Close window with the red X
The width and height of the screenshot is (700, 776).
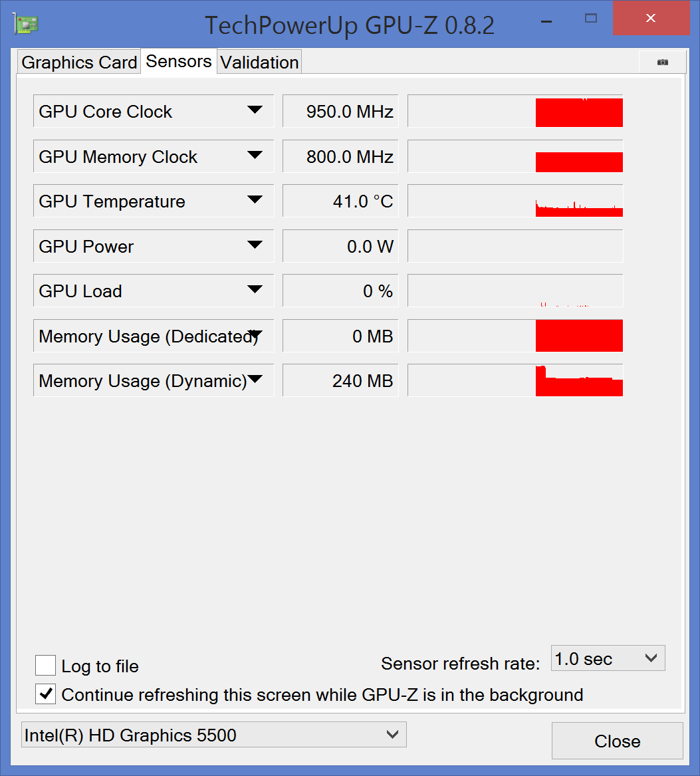(651, 19)
